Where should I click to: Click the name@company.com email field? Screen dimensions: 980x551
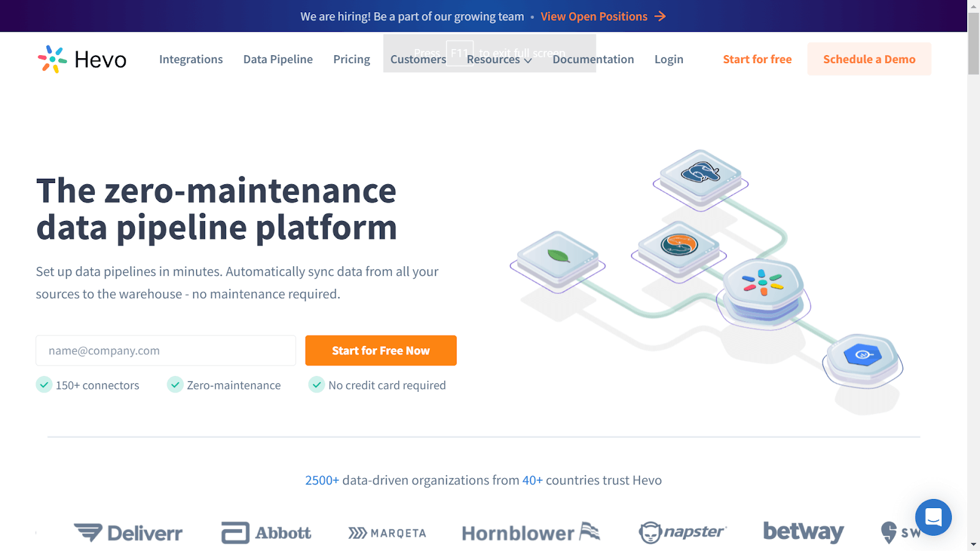[x=165, y=350]
